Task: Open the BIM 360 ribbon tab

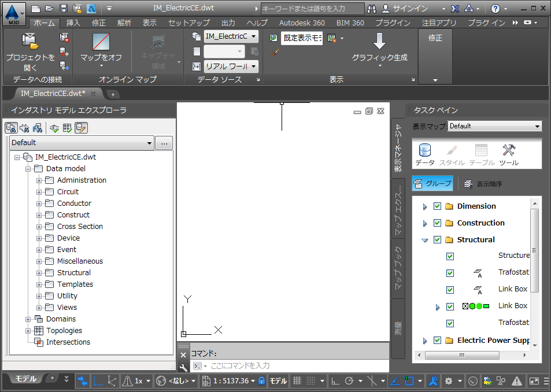Action: 350,23
